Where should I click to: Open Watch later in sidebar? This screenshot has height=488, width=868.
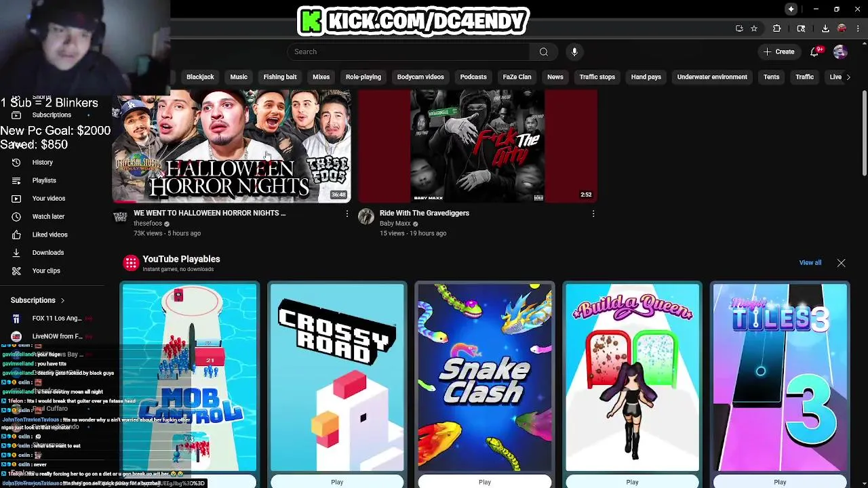pyautogui.click(x=52, y=216)
